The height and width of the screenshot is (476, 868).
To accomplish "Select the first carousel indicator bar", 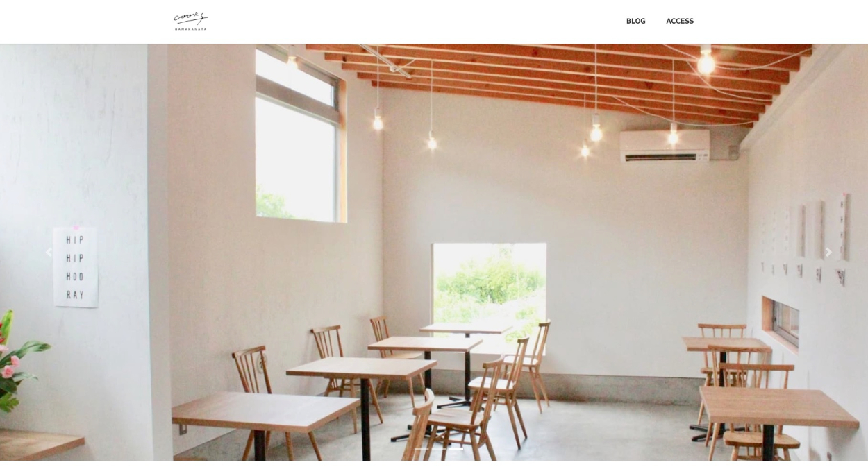I will [x=422, y=449].
